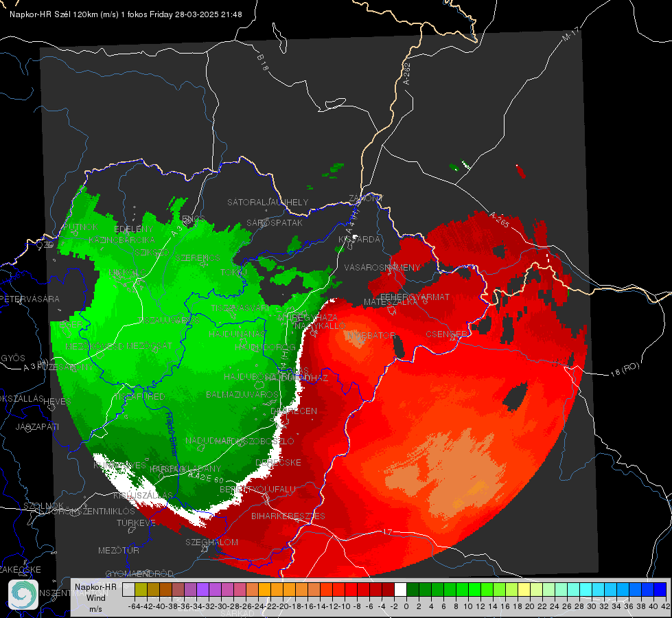Pick the violet swatch between -34 and -32

[202, 589]
